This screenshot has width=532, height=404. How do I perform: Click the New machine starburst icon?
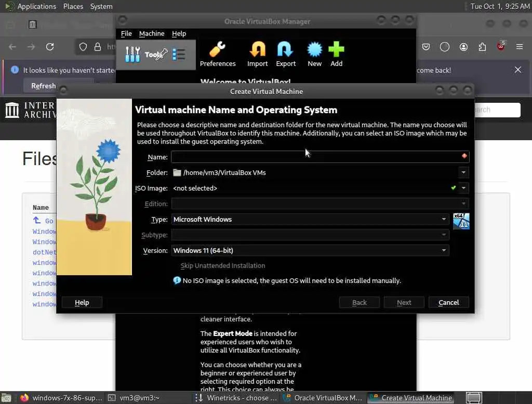pos(314,49)
